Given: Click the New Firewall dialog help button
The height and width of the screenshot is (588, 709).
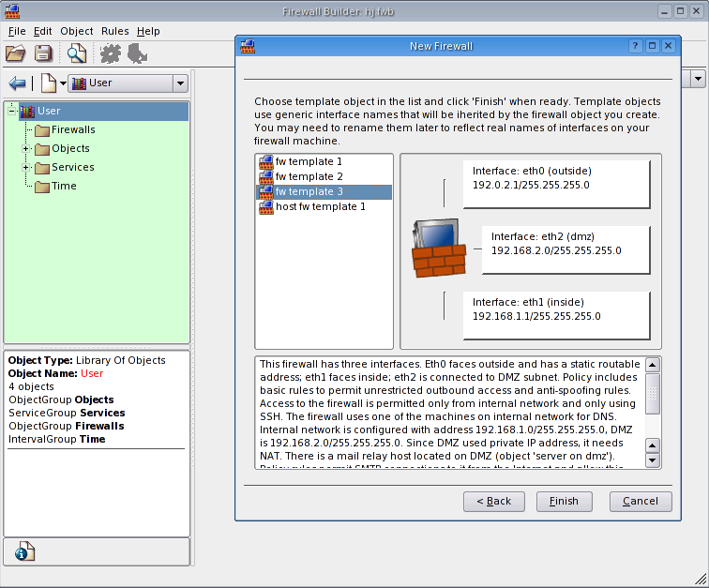Looking at the screenshot, I should [635, 46].
